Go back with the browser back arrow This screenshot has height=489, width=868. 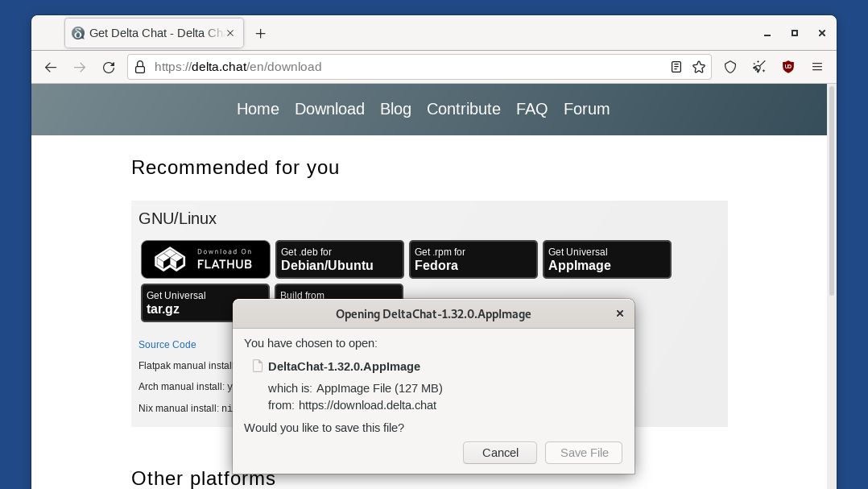51,67
